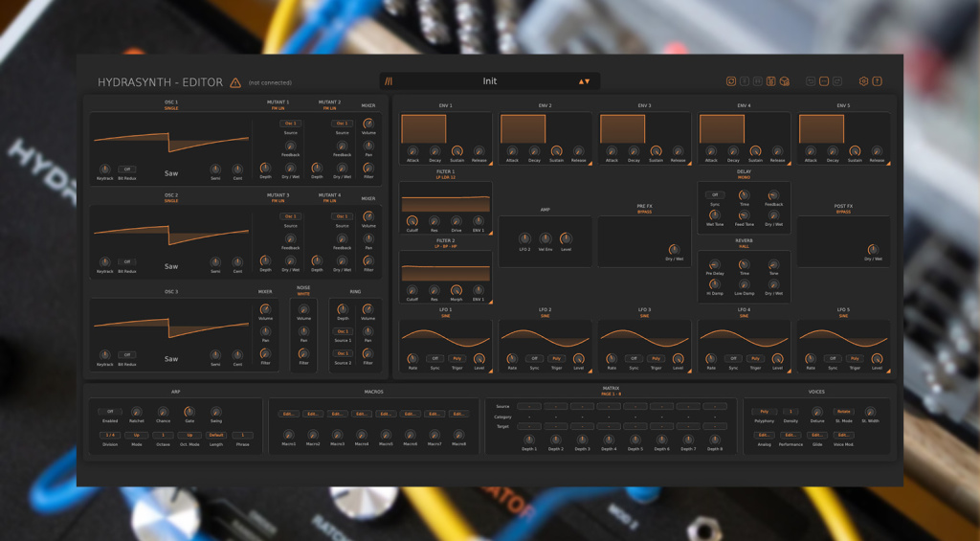Click Voice Mod. Edit button
This screenshot has height=541, width=980.
pos(844,436)
